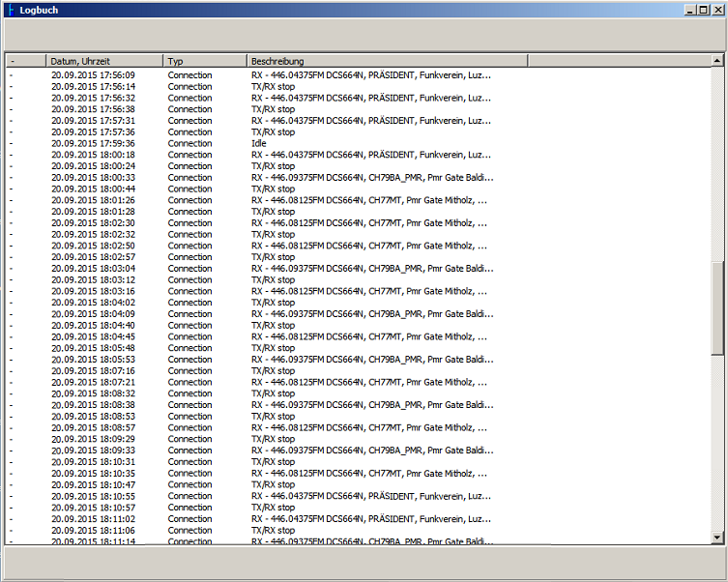This screenshot has height=582, width=728.
Task: Click the Logbuch title bar icon
Action: click(12, 10)
